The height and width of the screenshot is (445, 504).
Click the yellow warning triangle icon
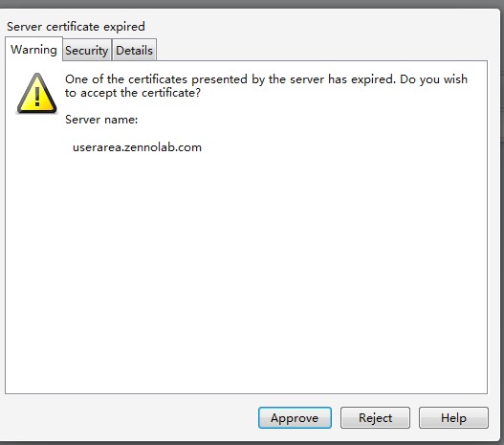37,94
